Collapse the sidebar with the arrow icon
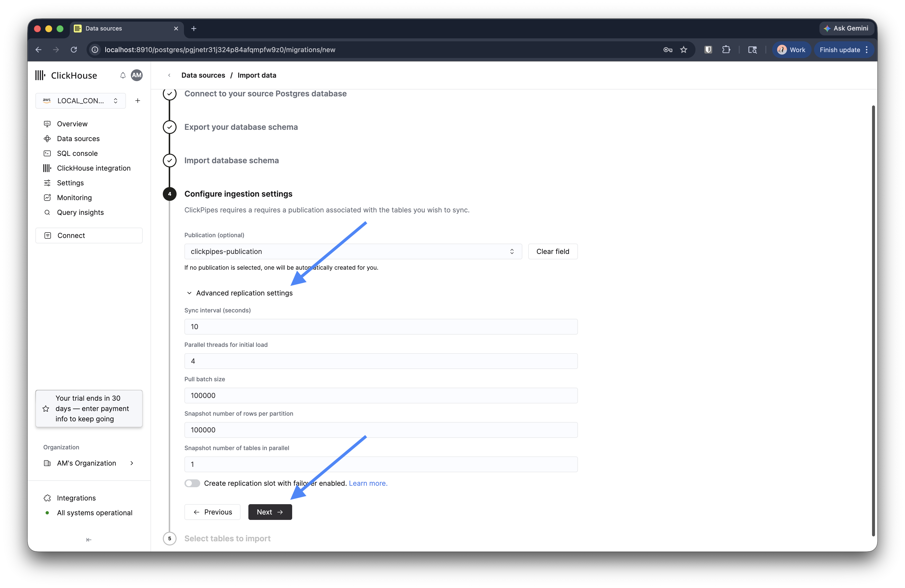 tap(89, 540)
